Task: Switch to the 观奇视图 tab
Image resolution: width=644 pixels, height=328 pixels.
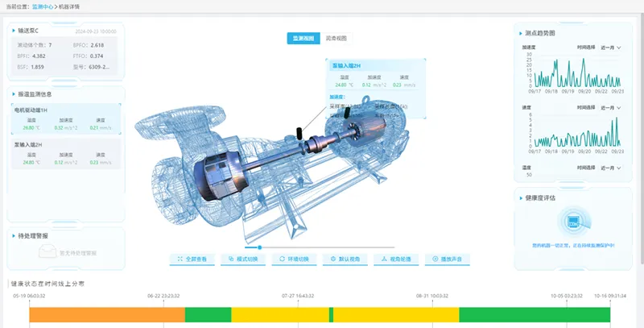Action: click(336, 39)
